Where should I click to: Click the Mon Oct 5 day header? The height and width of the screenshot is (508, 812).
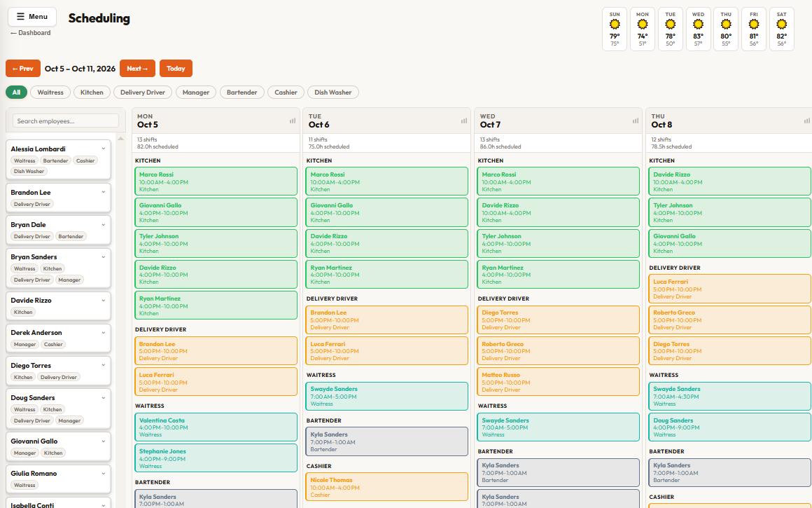pos(216,121)
